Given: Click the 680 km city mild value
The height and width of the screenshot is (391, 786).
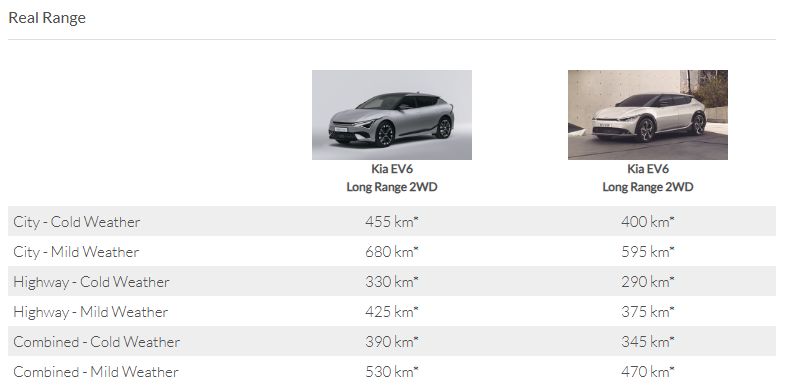Looking at the screenshot, I should click(391, 252).
